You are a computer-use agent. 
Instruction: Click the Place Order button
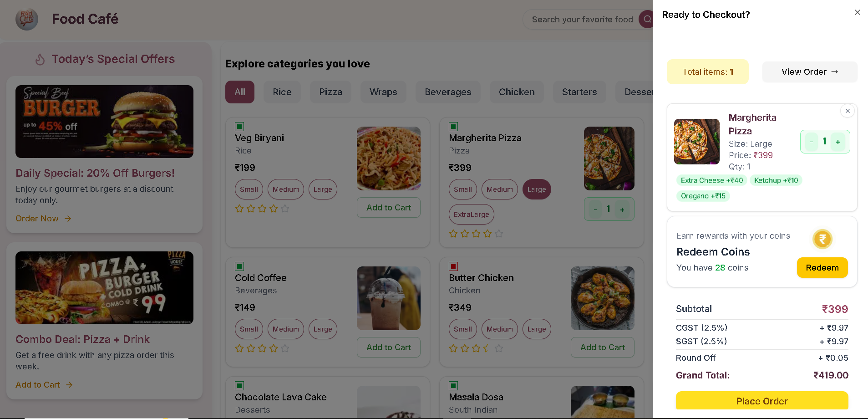pos(762,401)
